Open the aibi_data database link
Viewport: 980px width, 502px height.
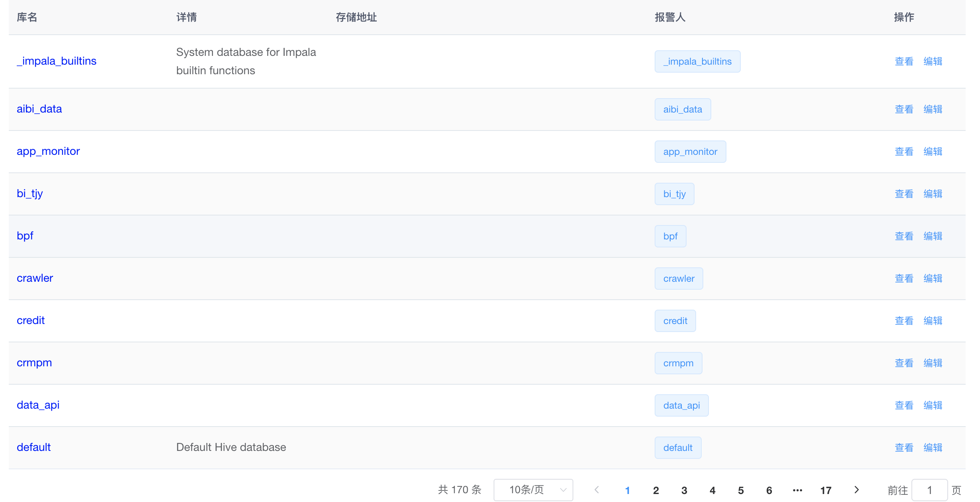coord(39,109)
